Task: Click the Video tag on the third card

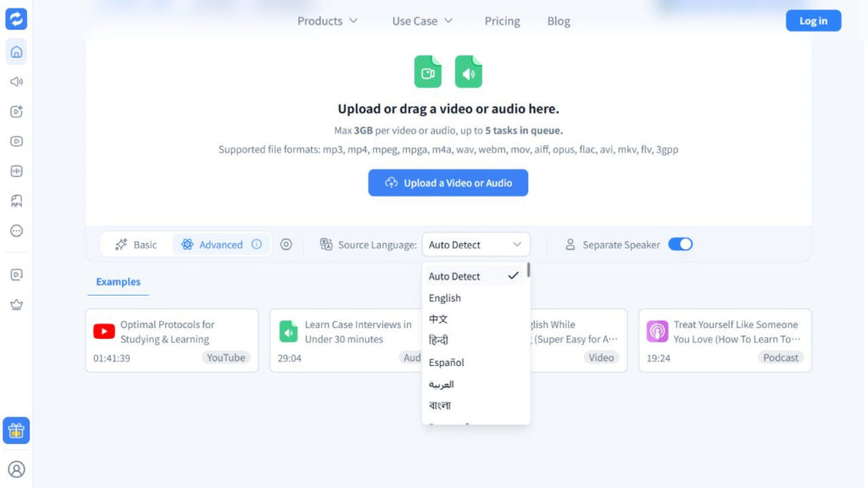Action: point(601,358)
